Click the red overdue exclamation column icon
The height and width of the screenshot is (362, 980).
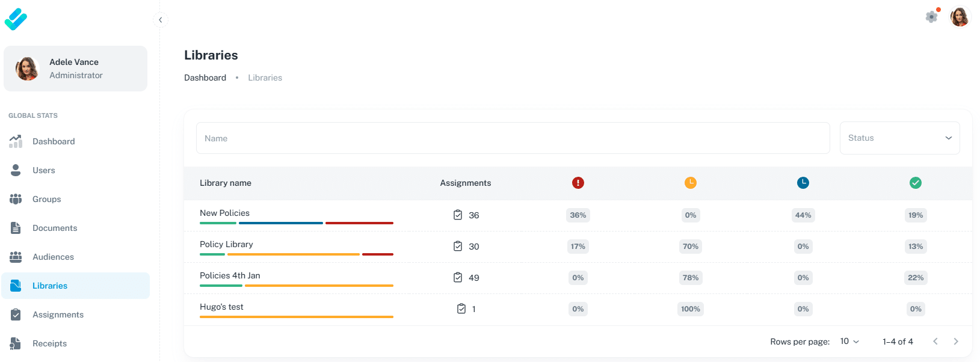coord(578,183)
